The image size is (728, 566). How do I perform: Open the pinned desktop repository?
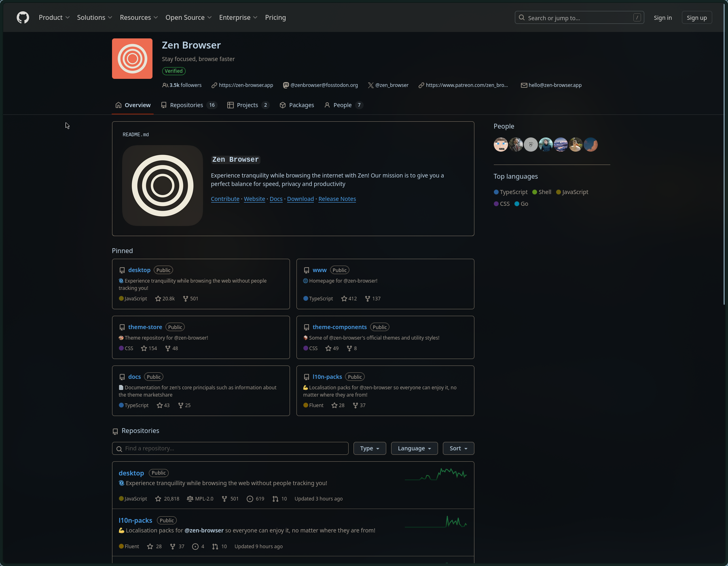(139, 270)
